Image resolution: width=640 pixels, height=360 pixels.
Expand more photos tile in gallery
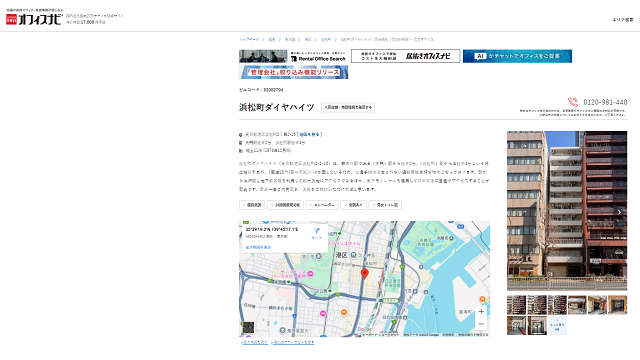557,325
